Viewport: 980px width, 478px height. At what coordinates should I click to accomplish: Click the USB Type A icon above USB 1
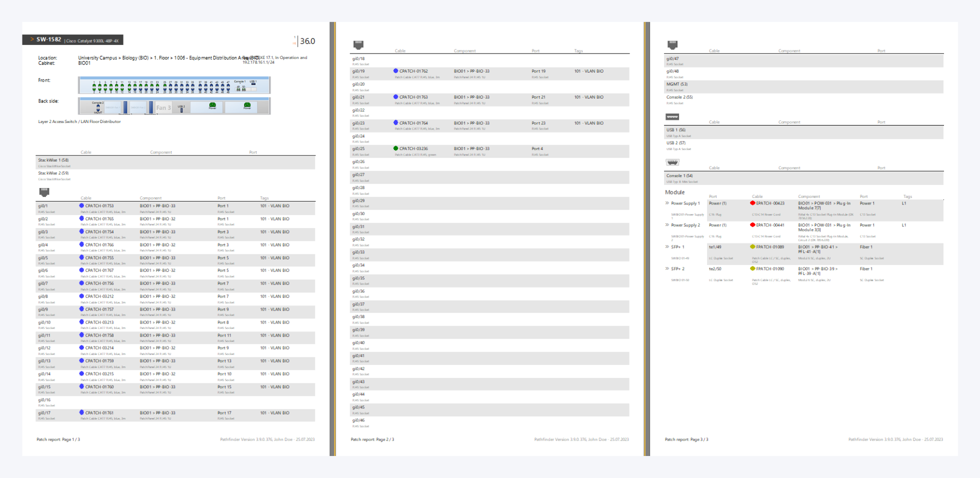coord(672,117)
